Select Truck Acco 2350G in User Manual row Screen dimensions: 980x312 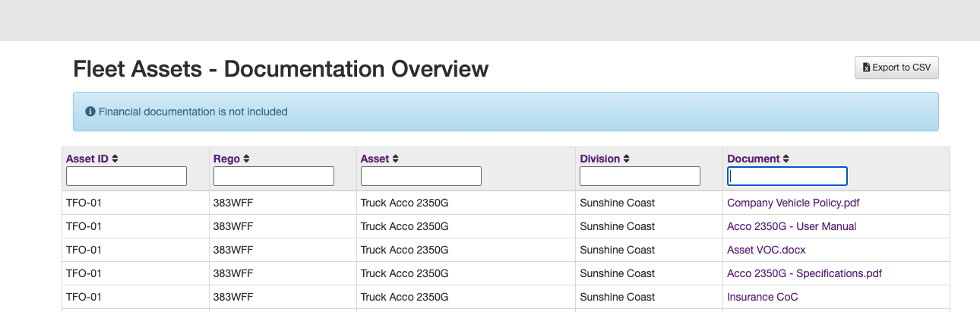pyautogui.click(x=405, y=226)
